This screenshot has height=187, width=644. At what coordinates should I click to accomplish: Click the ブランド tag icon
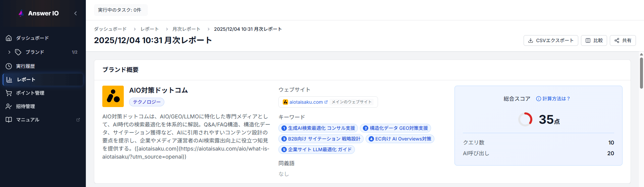18,52
